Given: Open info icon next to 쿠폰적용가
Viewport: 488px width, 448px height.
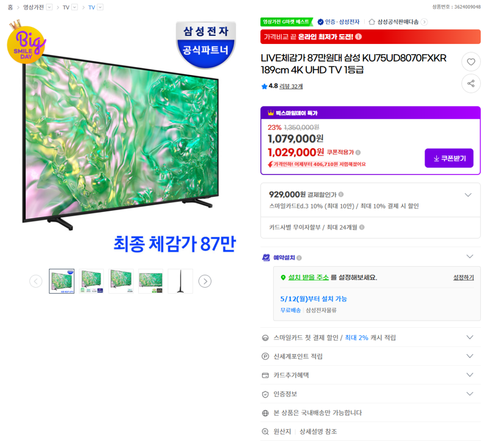Looking at the screenshot, I should [358, 152].
